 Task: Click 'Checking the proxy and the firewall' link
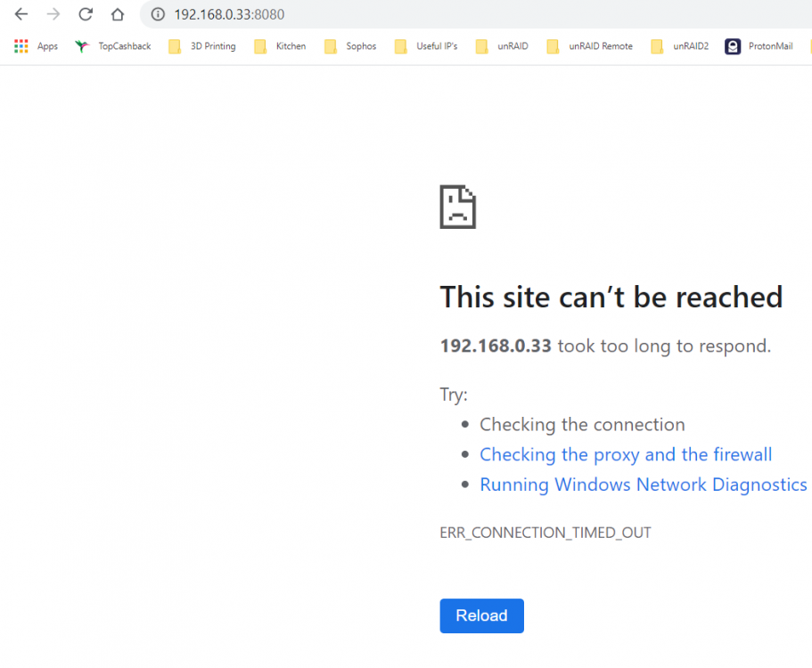(x=626, y=454)
